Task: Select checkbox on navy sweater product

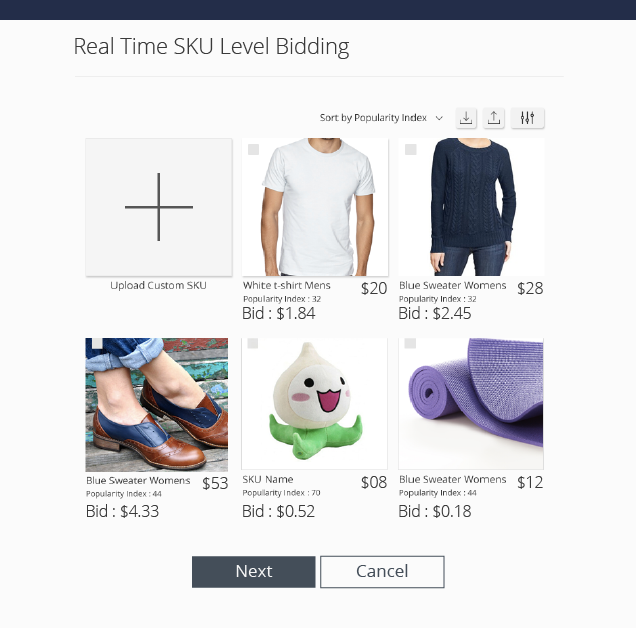Action: pyautogui.click(x=410, y=150)
